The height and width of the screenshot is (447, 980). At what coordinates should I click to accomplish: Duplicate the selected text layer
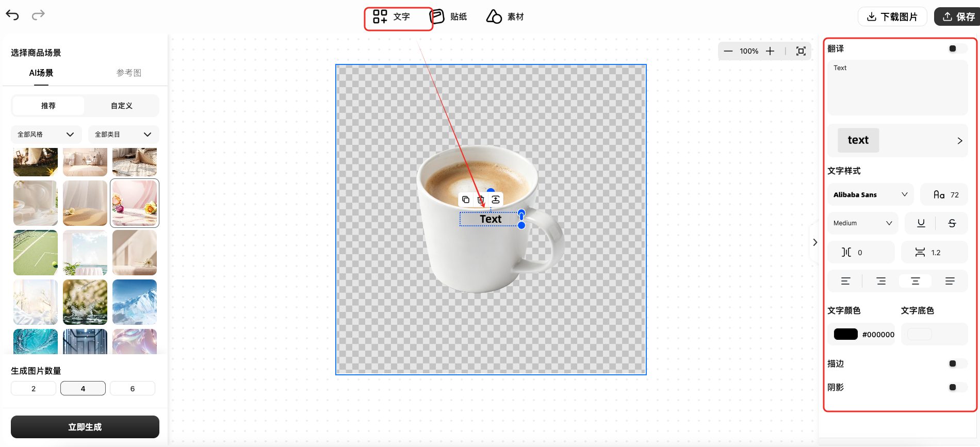click(466, 200)
